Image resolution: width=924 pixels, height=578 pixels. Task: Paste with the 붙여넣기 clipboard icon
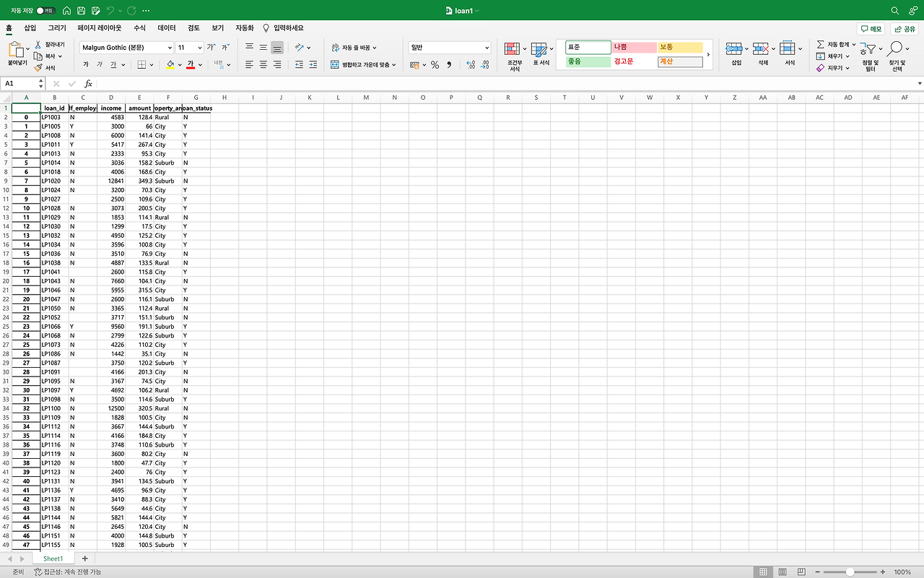tap(16, 50)
